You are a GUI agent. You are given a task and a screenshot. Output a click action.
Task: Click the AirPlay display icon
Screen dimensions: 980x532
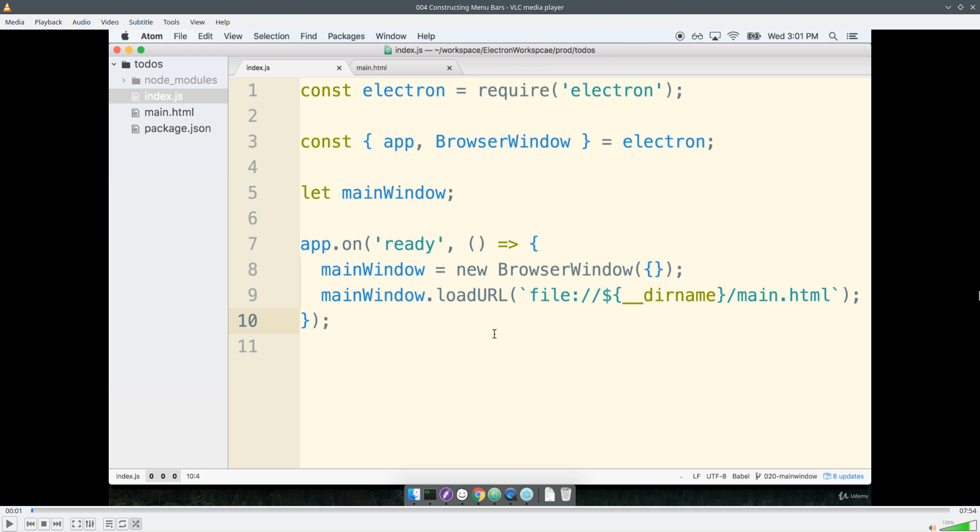click(x=715, y=36)
